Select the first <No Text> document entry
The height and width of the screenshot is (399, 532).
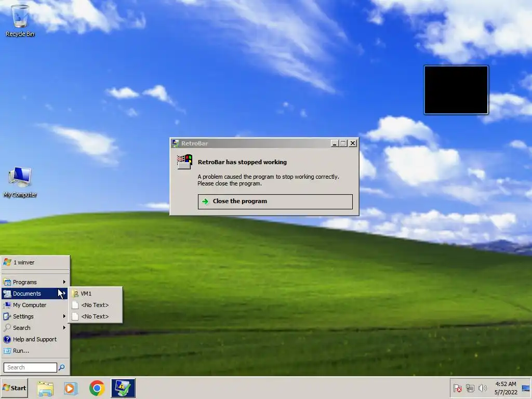coord(96,305)
